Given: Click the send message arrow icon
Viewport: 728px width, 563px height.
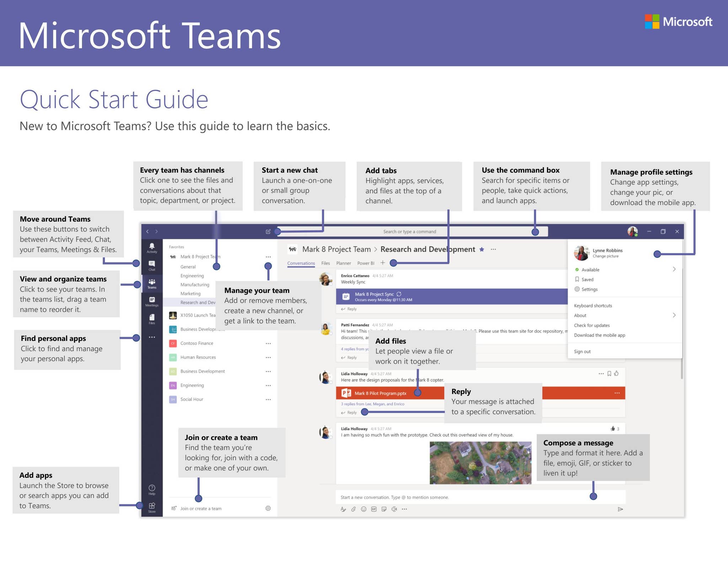Looking at the screenshot, I should point(620,509).
